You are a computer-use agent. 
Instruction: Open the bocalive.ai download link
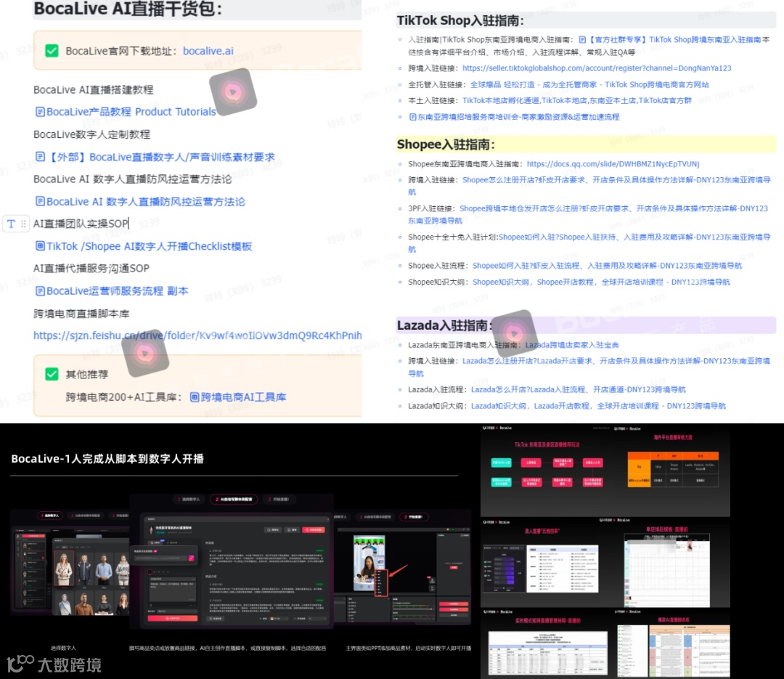[x=208, y=51]
